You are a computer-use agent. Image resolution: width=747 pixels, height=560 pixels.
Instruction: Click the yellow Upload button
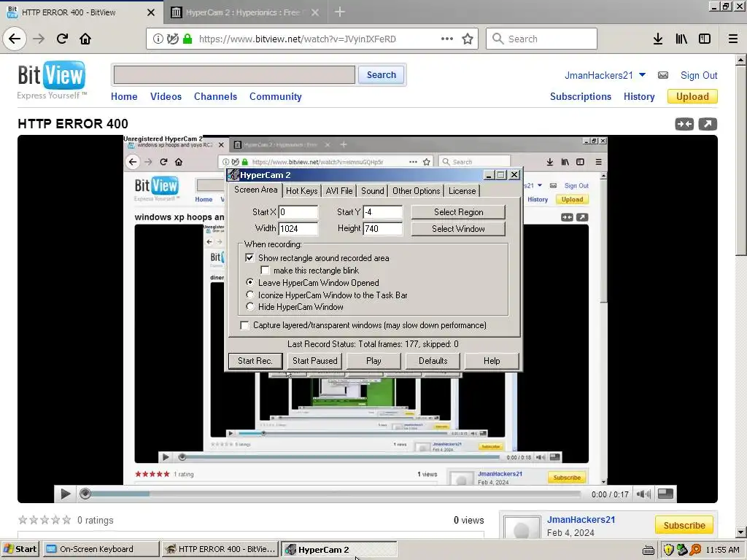(x=692, y=97)
